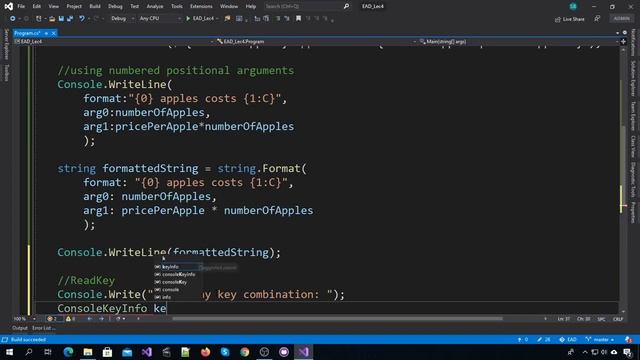Open Firefox from the taskbar
640x360 pixels.
point(205,352)
